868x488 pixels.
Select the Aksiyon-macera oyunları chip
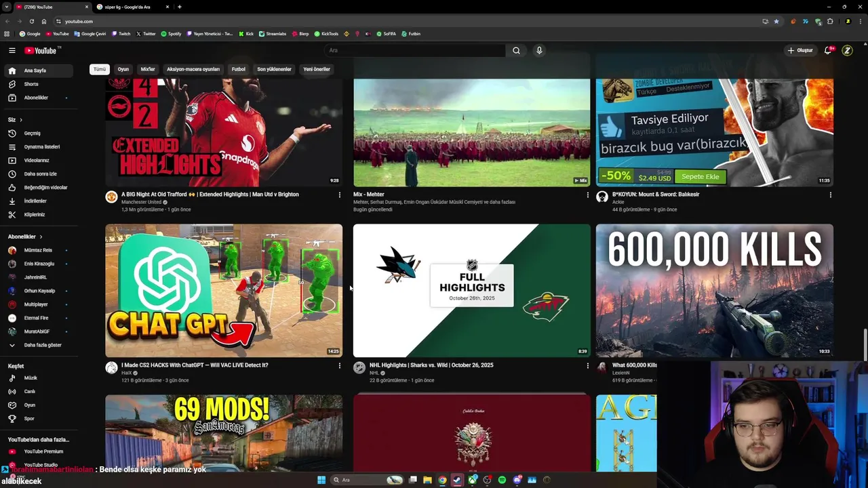(193, 69)
